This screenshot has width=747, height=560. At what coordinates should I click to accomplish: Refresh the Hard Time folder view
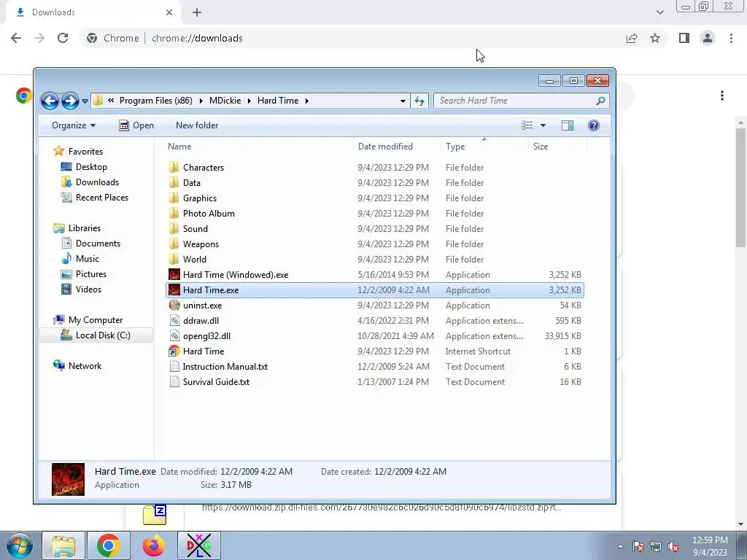[419, 101]
